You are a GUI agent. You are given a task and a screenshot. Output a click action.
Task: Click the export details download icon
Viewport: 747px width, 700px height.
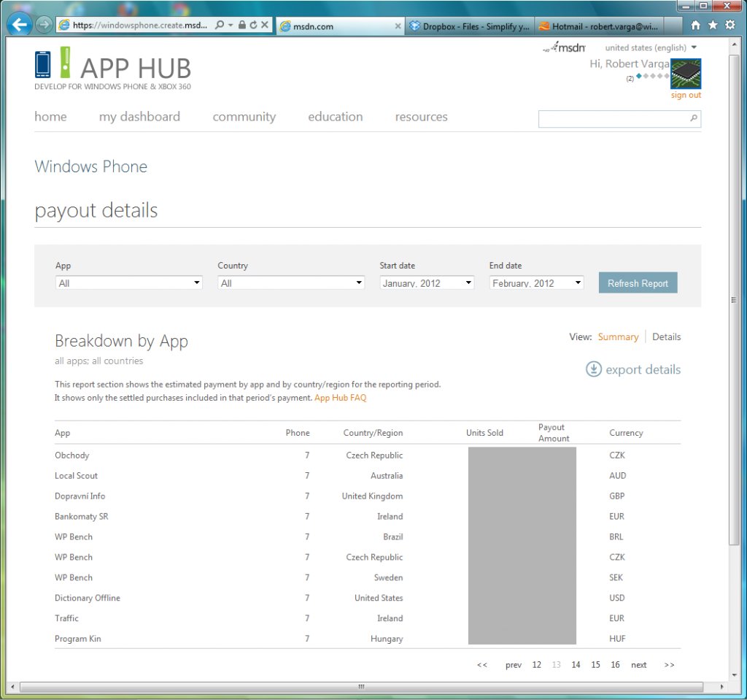pos(594,369)
